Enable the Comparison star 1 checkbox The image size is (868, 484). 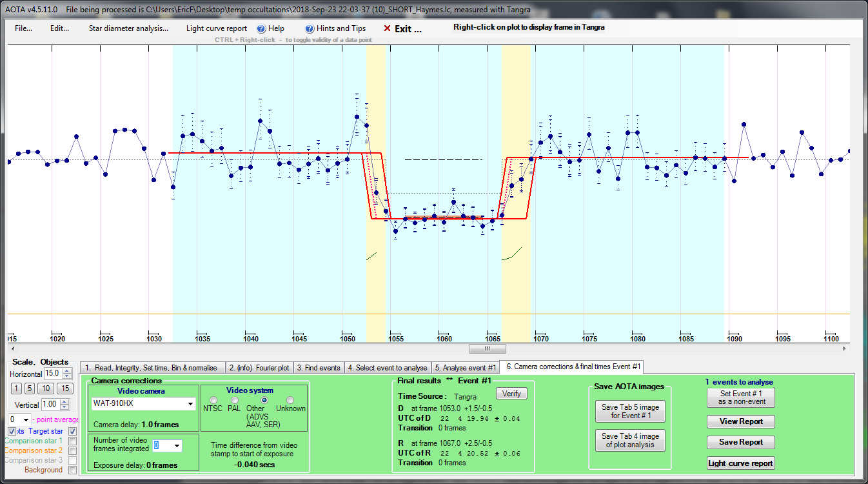(73, 441)
